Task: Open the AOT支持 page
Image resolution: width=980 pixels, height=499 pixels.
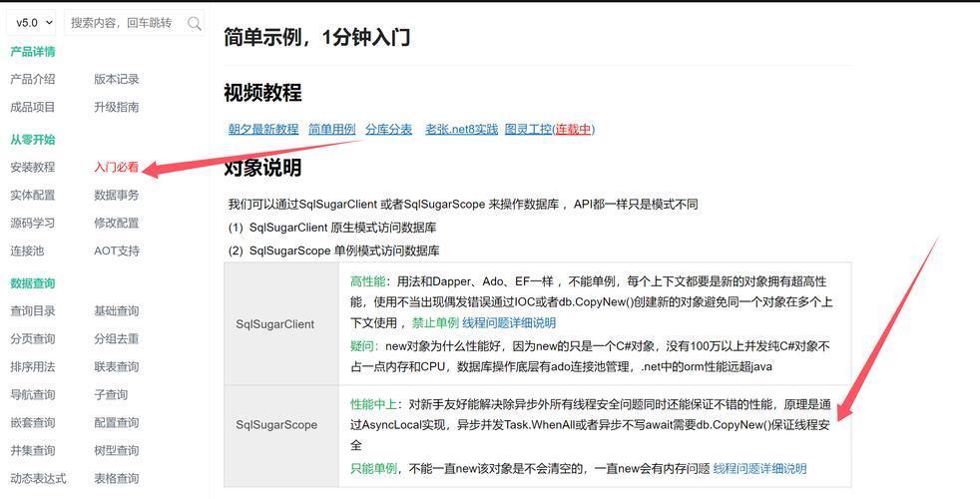Action: coord(117,250)
